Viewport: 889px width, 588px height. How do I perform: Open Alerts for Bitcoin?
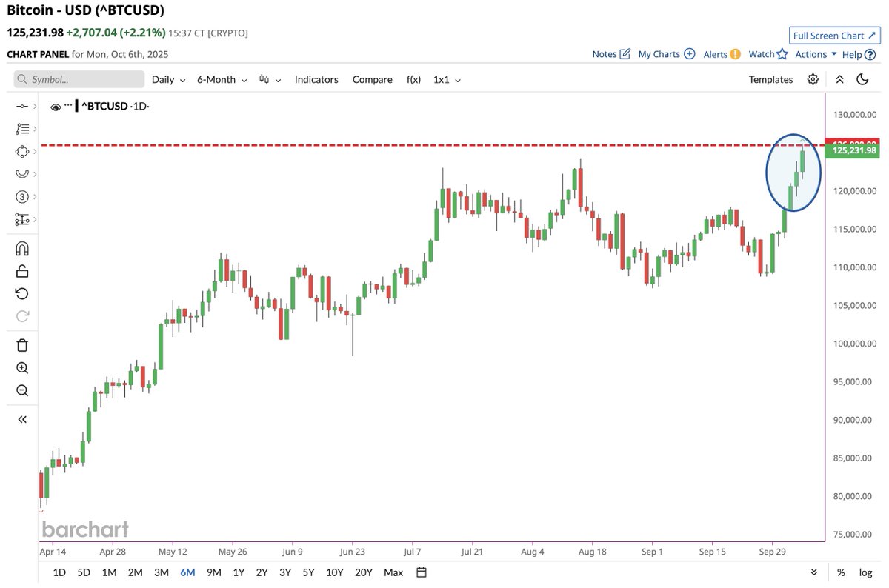click(722, 54)
